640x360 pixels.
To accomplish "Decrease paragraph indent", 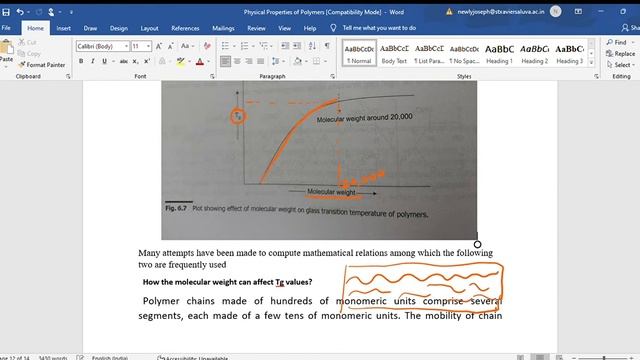I will point(285,46).
